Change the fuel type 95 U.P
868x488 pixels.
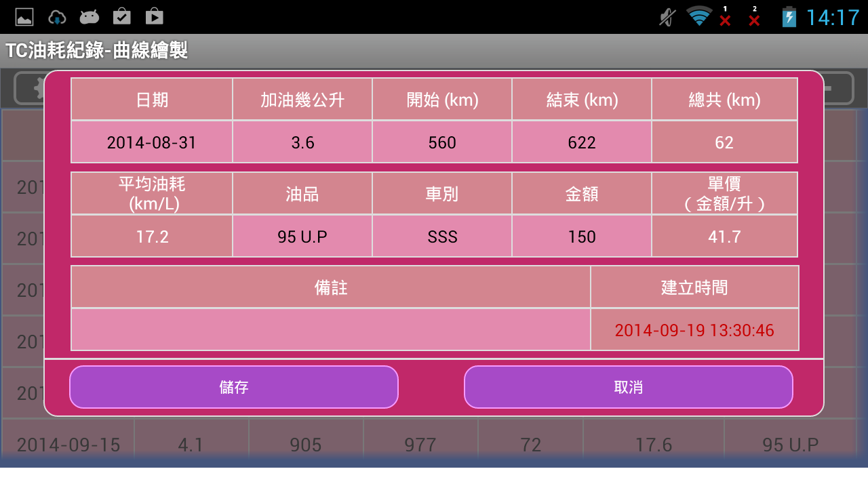302,237
